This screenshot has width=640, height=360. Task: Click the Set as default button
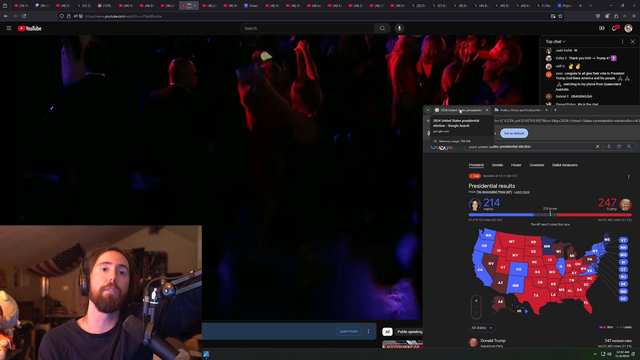pyautogui.click(x=514, y=133)
